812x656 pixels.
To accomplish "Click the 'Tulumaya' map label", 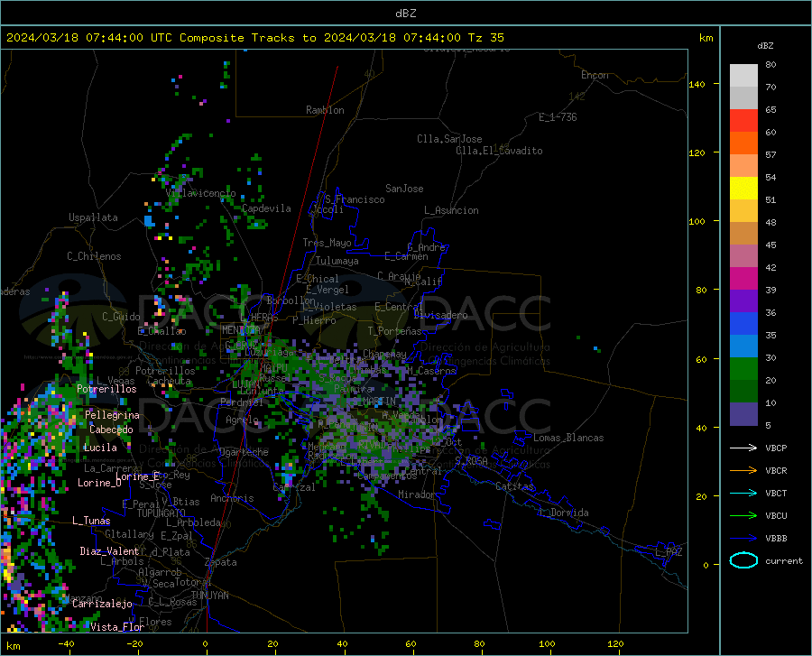I will click(x=337, y=261).
